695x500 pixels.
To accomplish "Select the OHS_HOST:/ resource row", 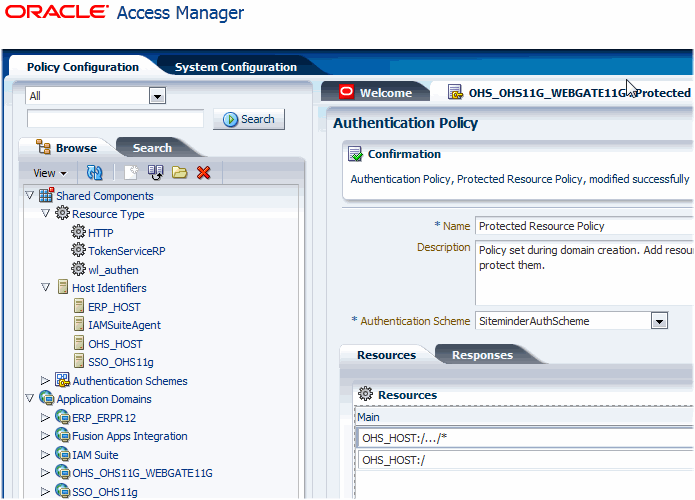I will pos(525,460).
